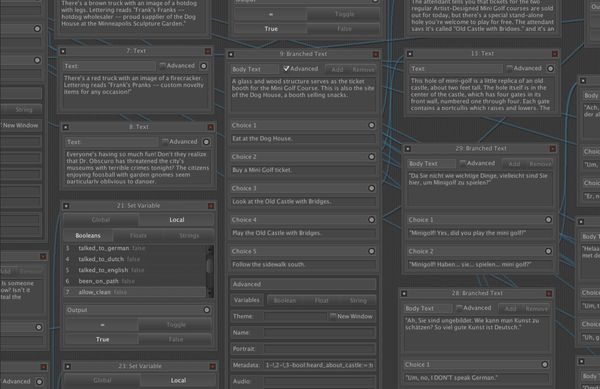Image resolution: width=600 pixels, height=389 pixels.
Task: Open Strings tab in node 21
Action: (x=189, y=236)
